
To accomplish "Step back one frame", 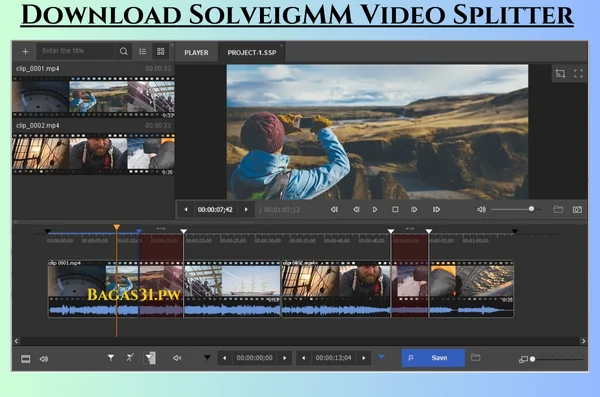I will point(356,209).
